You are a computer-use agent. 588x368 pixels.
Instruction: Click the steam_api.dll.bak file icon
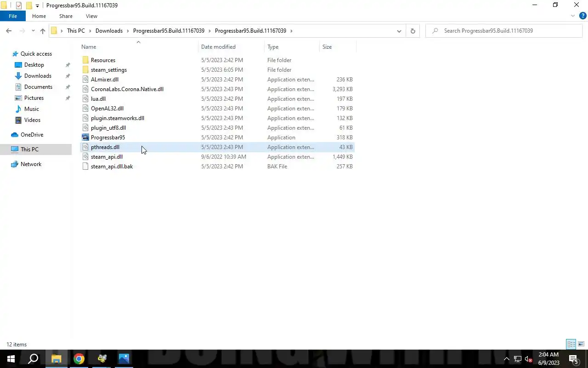(x=85, y=167)
